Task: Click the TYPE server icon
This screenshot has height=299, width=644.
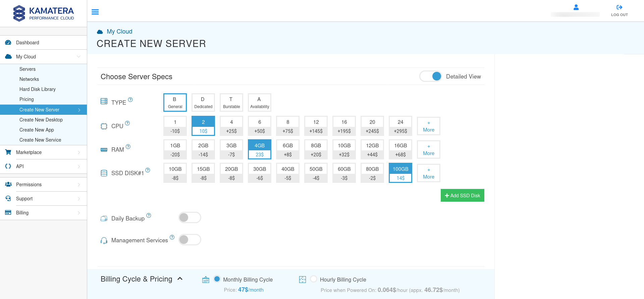Action: click(x=104, y=101)
